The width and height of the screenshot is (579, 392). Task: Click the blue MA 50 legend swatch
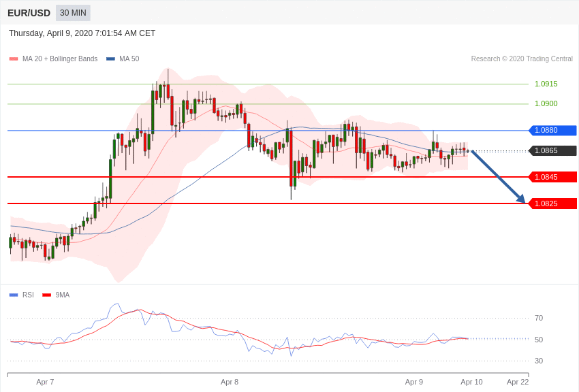110,59
